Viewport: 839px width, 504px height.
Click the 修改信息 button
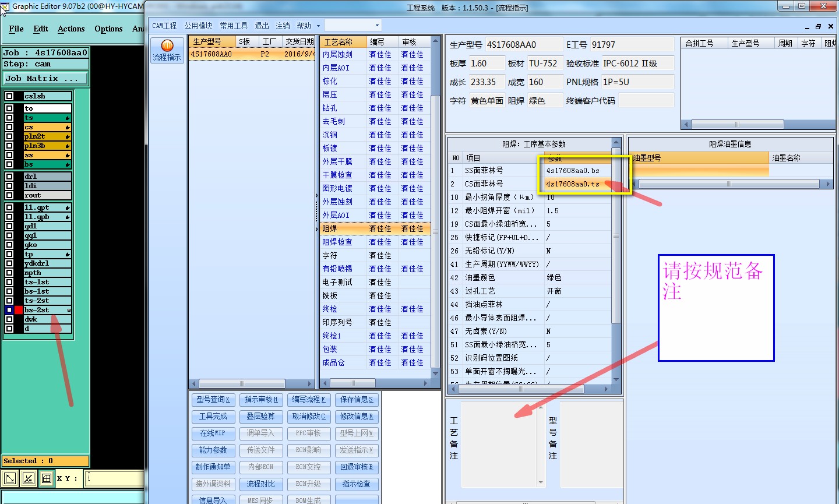[357, 417]
